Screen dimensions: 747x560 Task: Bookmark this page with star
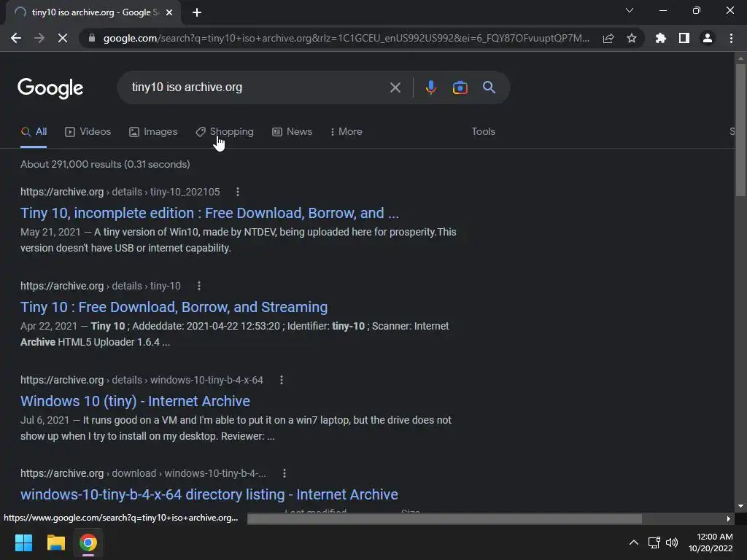[x=632, y=38]
